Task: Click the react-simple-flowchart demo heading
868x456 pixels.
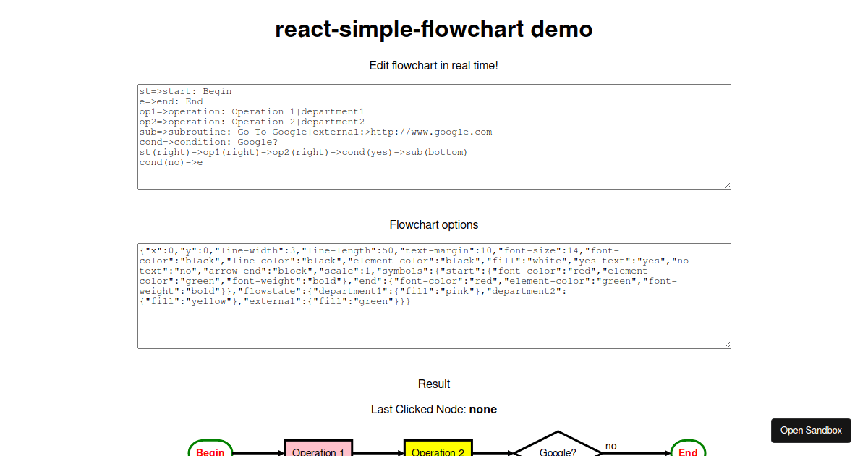Action: pyautogui.click(x=434, y=29)
